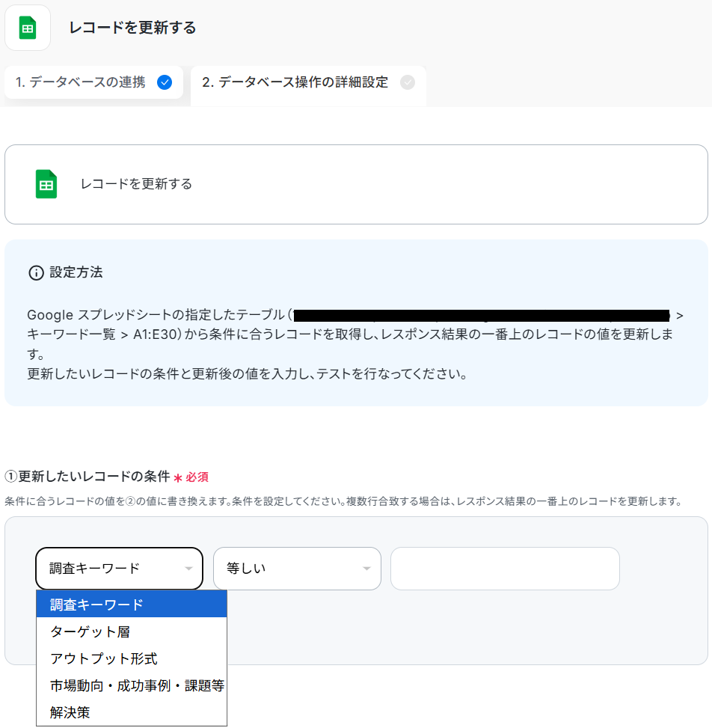Click the レコードを更新する page title
712x728 pixels.
(132, 28)
